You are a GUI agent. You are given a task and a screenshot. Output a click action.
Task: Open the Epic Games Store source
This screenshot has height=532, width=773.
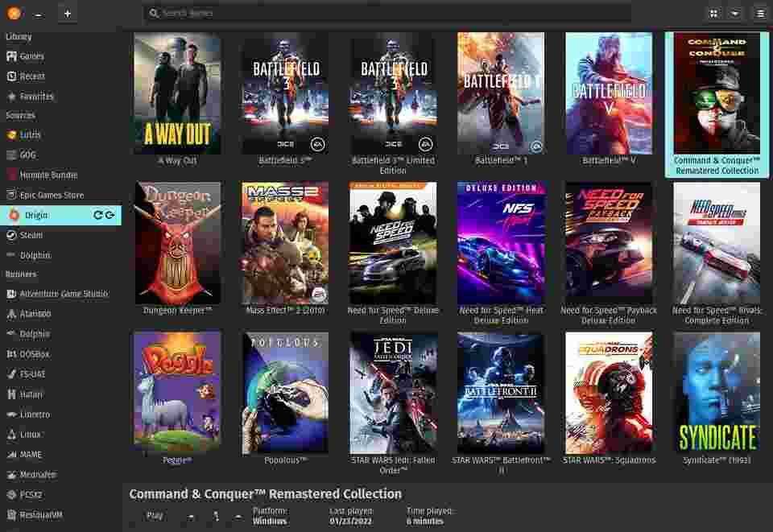(60, 195)
